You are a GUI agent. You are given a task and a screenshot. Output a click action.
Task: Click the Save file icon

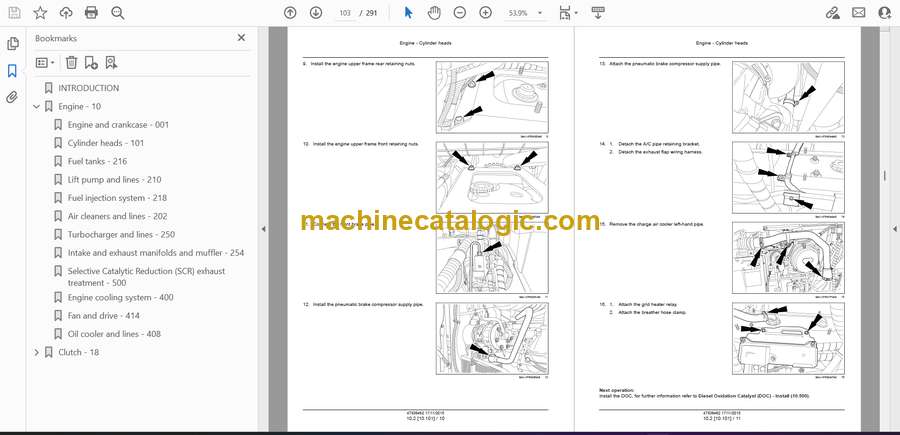14,13
